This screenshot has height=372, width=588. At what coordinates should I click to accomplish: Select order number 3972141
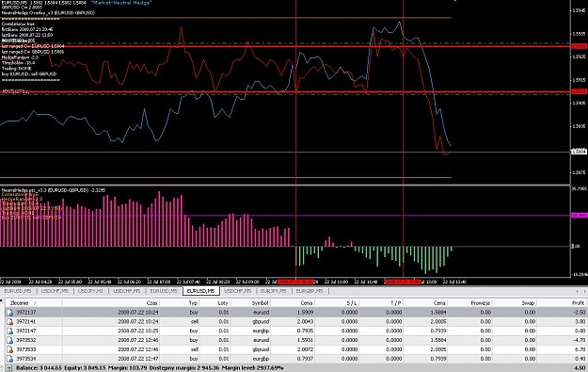coord(26,322)
